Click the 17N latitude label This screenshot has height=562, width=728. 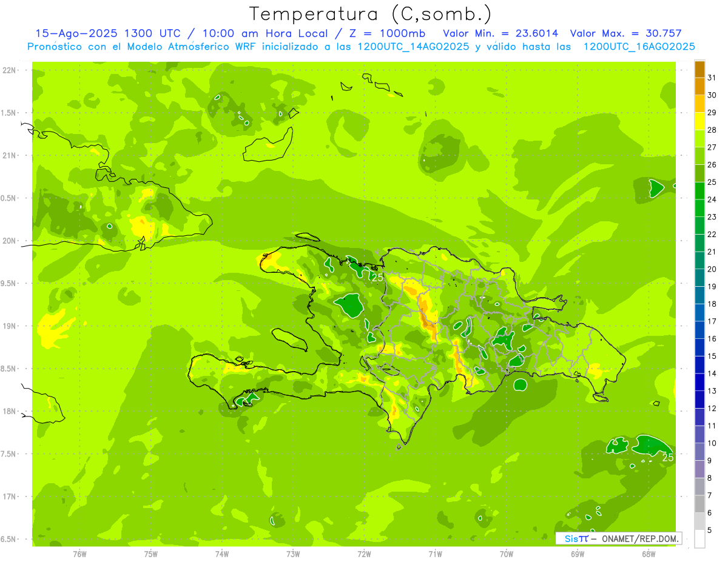(10, 497)
